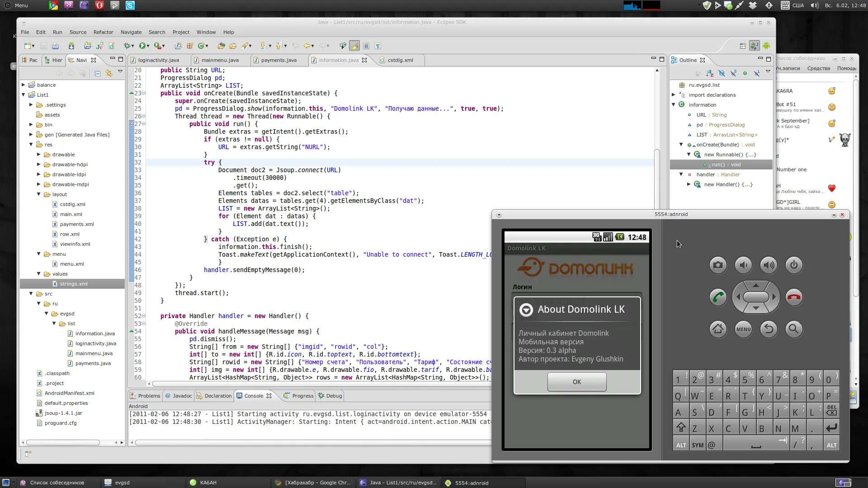The image size is (868, 488).
Task: Click the Previous Annotation arrow icon
Action: pyautogui.click(x=279, y=46)
